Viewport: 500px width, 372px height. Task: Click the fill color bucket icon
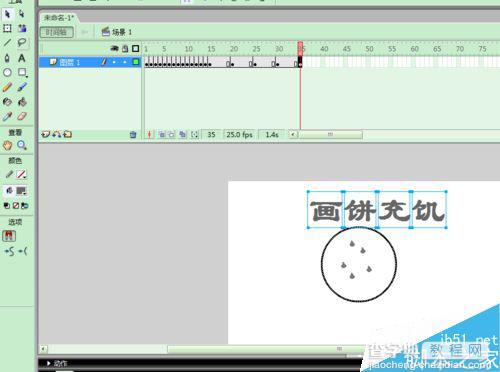tap(9, 191)
